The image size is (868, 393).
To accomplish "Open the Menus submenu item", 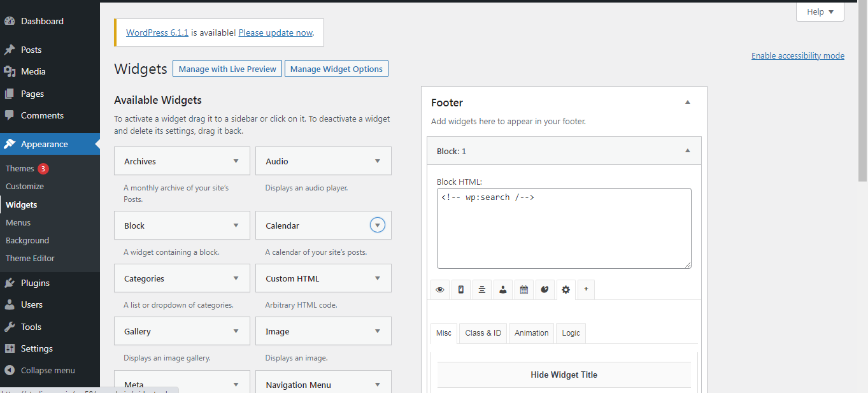I will [18, 222].
